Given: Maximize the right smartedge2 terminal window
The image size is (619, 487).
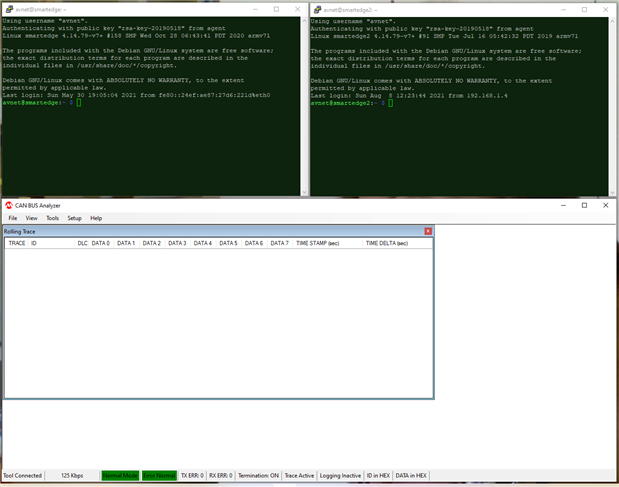Looking at the screenshot, I should (584, 9).
